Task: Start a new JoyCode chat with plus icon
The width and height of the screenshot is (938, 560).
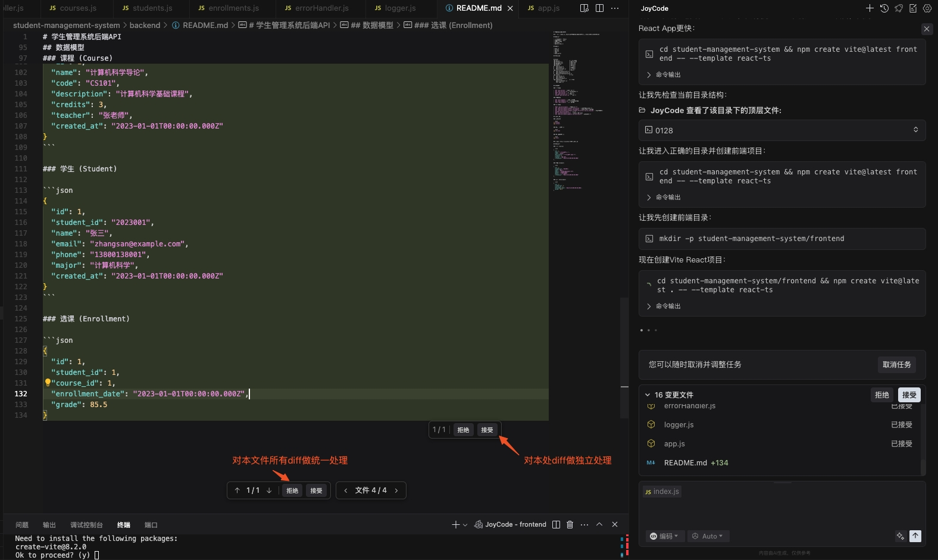Action: pyautogui.click(x=870, y=8)
